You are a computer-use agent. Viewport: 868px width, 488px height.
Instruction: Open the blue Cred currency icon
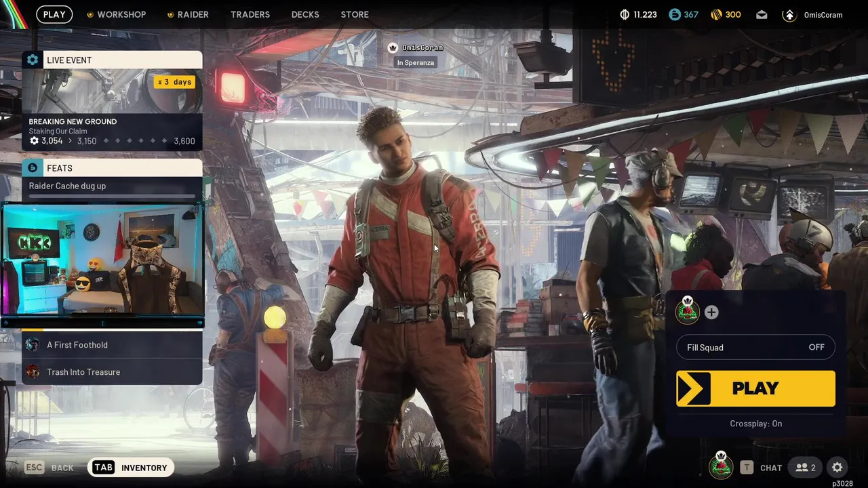click(x=674, y=14)
